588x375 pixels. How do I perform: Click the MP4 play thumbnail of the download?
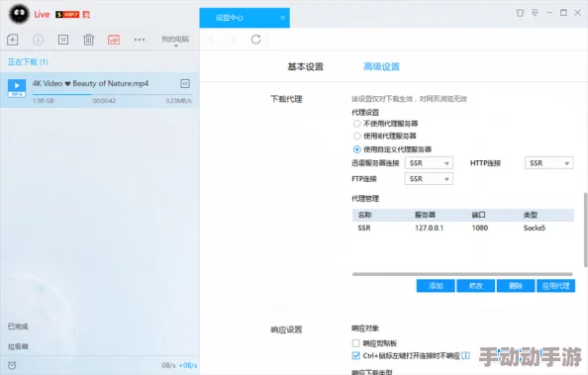click(x=17, y=88)
